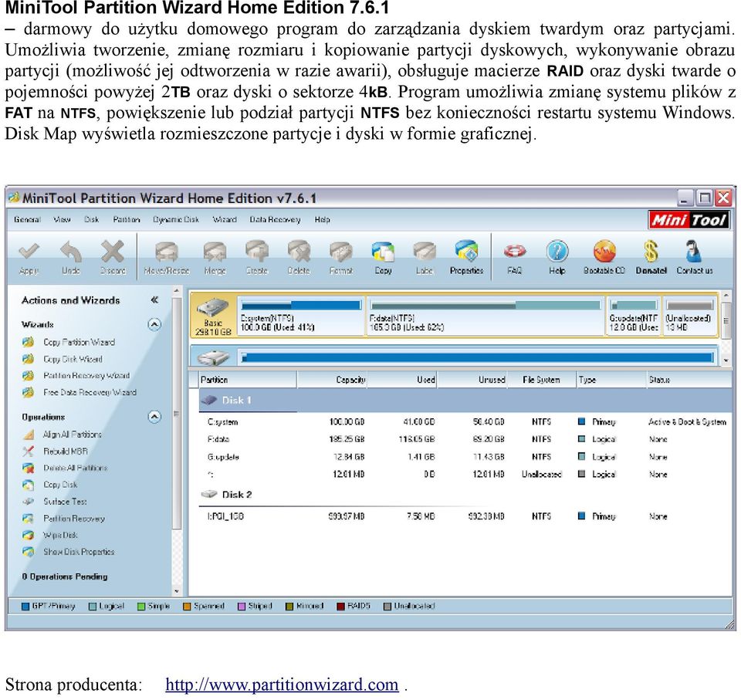This screenshot has width=741, height=700.
Task: Collapse the Wizards section
Action: (x=154, y=325)
